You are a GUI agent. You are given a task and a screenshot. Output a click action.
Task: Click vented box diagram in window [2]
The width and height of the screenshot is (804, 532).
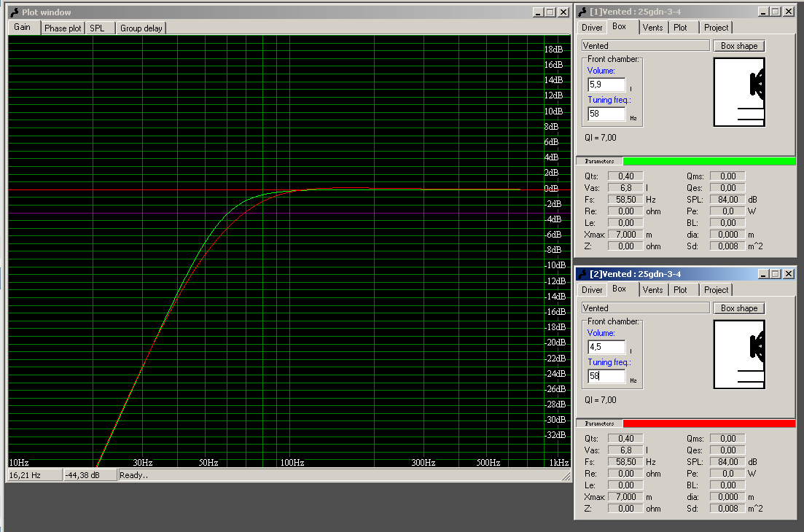tap(739, 355)
